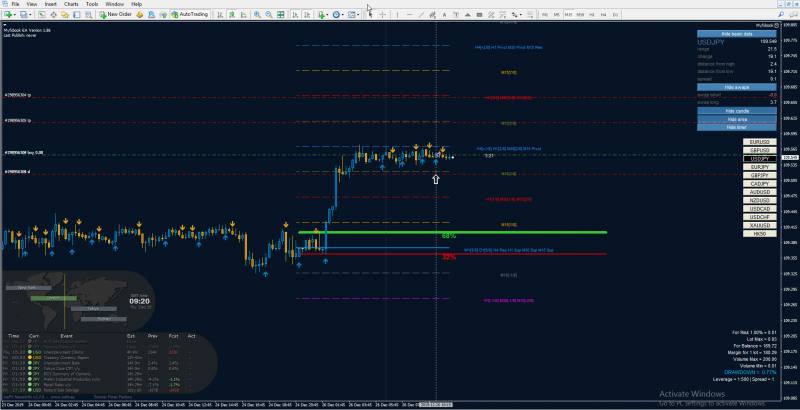Viewport: 800px width, 410px height.
Task: Click the green 68% level line
Action: [453, 233]
